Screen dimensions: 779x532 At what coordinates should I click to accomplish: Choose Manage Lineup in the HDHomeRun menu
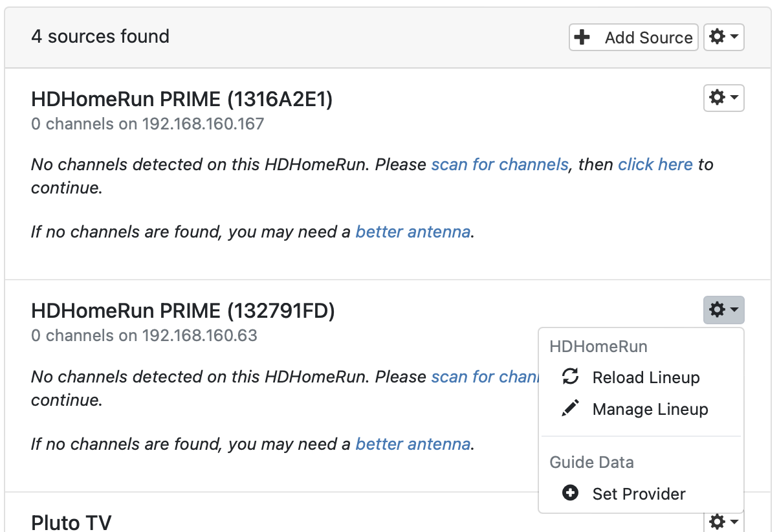click(650, 408)
